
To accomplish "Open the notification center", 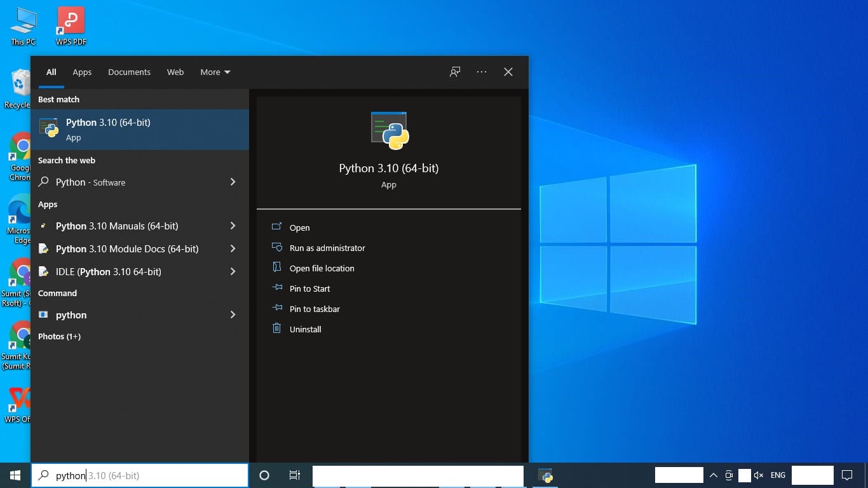I will (847, 475).
